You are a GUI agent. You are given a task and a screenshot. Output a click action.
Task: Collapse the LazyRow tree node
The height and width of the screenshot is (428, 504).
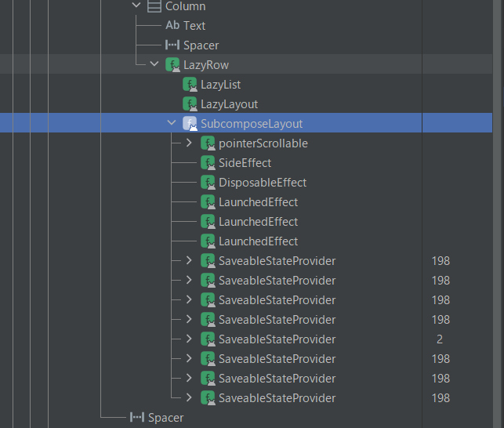point(154,64)
